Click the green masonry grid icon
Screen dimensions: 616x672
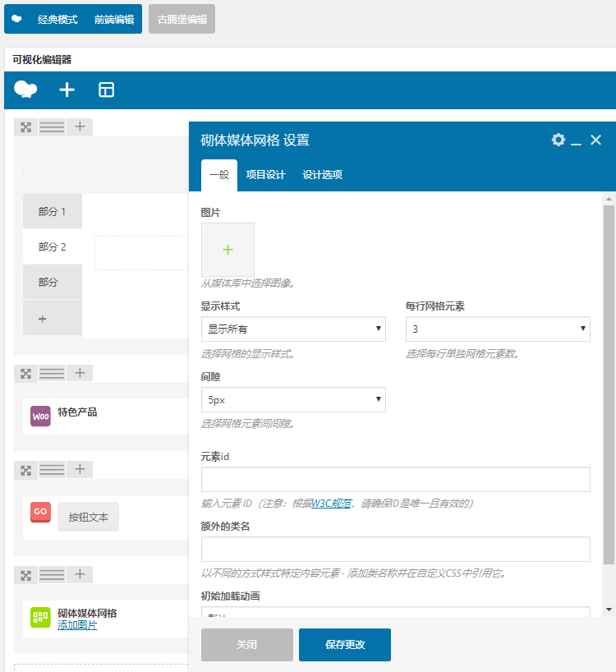point(40,618)
